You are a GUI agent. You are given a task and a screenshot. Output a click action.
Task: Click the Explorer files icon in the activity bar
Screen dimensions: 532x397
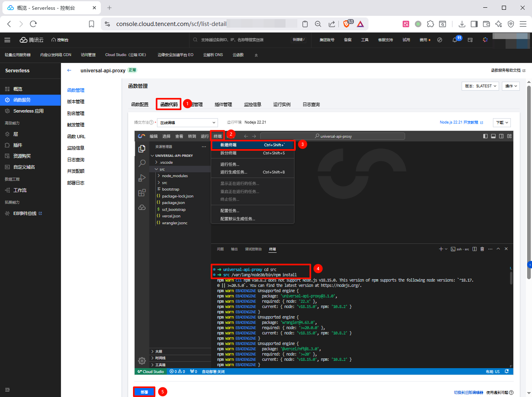[x=142, y=149]
